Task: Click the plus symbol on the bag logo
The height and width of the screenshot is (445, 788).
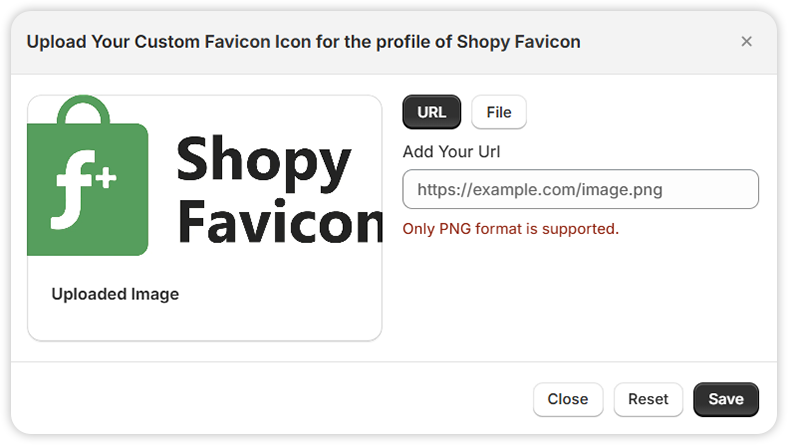Action: point(106,178)
